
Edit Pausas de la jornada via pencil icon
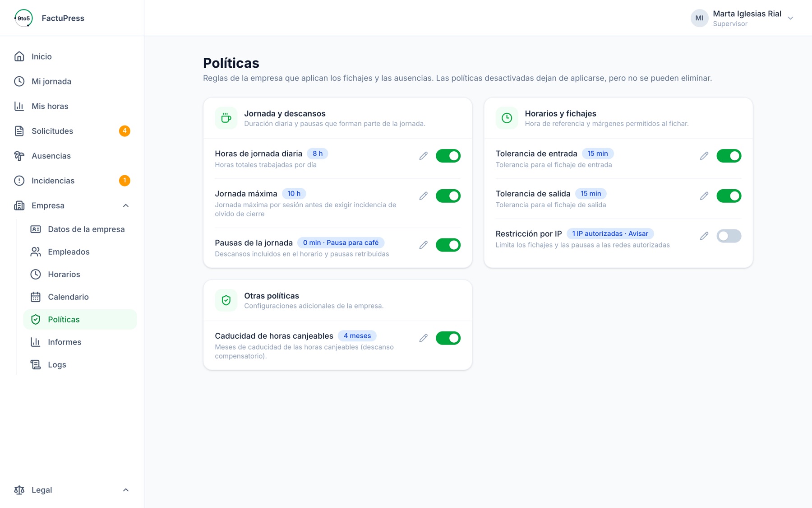423,245
